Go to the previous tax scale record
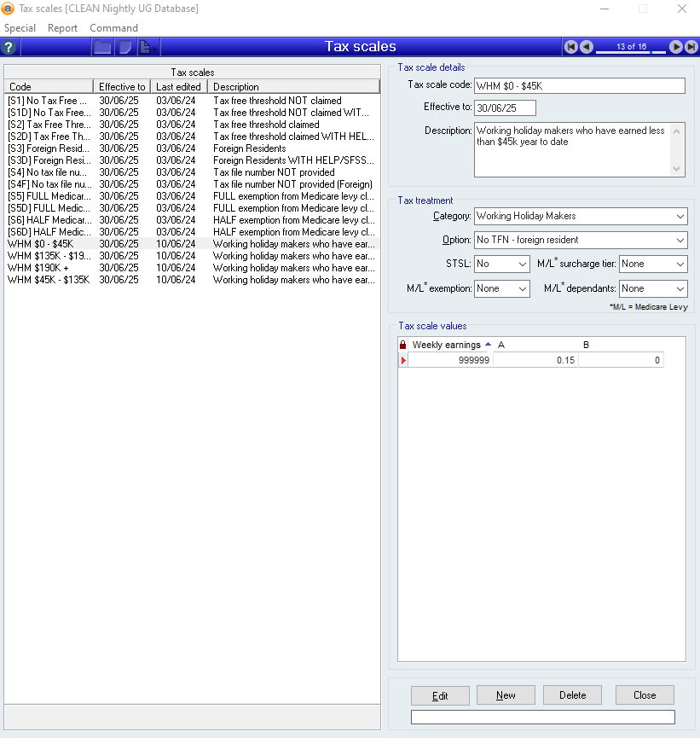This screenshot has height=738, width=700. click(x=587, y=47)
